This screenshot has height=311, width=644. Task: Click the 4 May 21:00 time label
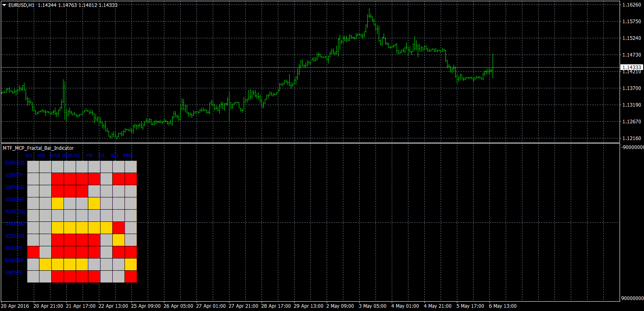[x=438, y=306]
